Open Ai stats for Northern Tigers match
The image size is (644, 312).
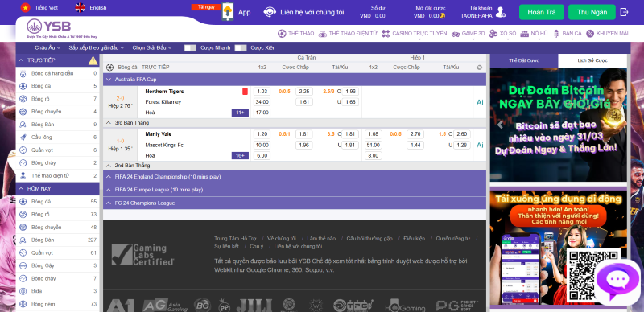click(x=480, y=102)
